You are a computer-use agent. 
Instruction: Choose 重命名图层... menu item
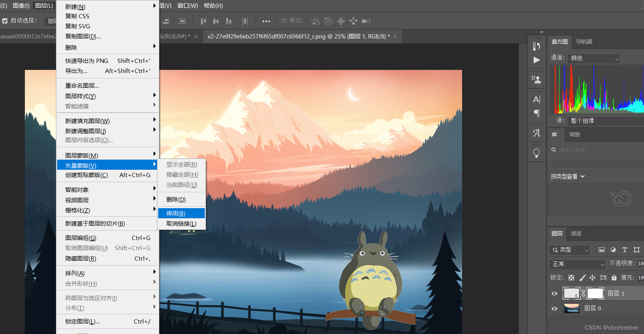coord(108,85)
